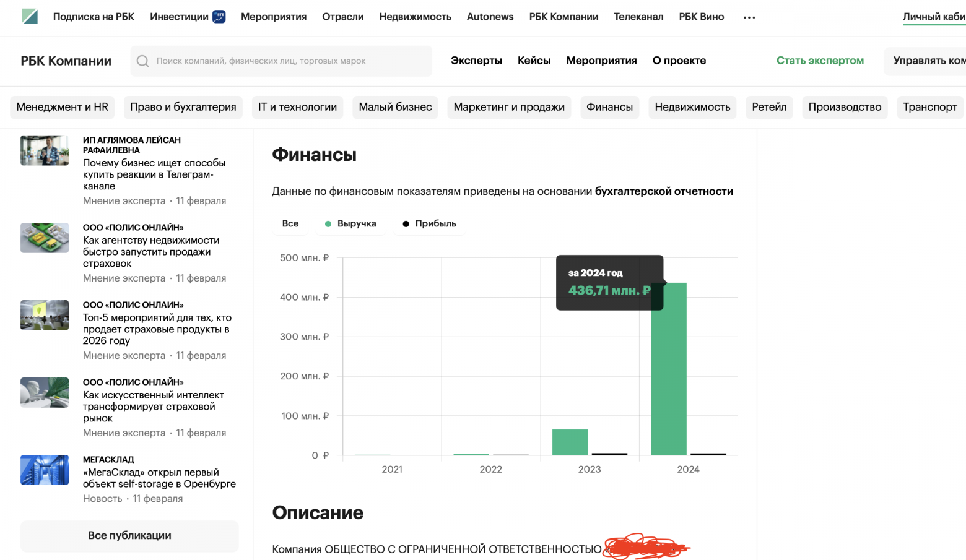
Task: Open the three-dots more menu
Action: click(749, 17)
